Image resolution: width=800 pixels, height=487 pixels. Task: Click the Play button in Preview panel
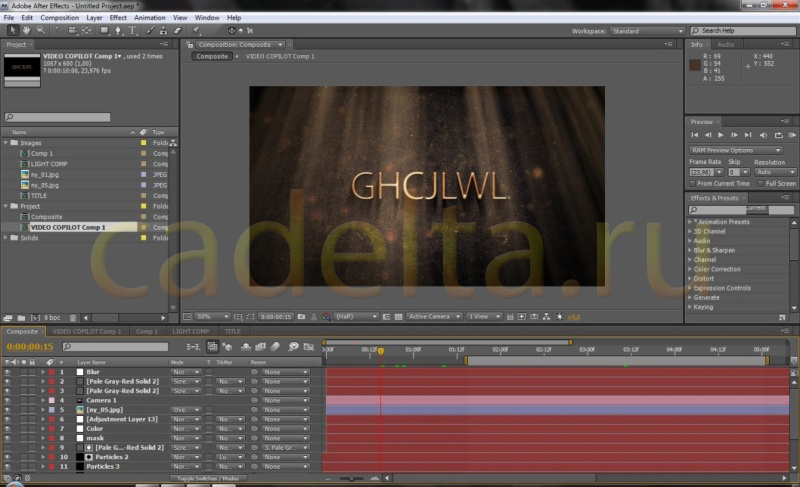[x=720, y=135]
